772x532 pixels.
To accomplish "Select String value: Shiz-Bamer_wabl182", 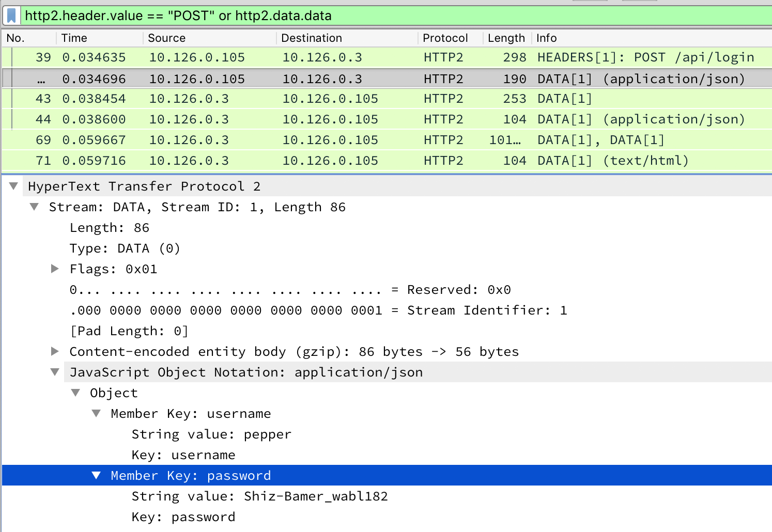I will [259, 496].
